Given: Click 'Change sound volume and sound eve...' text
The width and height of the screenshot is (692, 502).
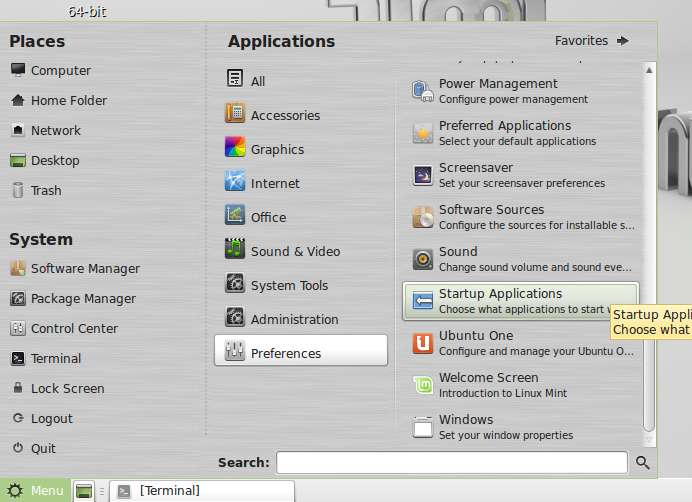Looking at the screenshot, I should tap(535, 267).
